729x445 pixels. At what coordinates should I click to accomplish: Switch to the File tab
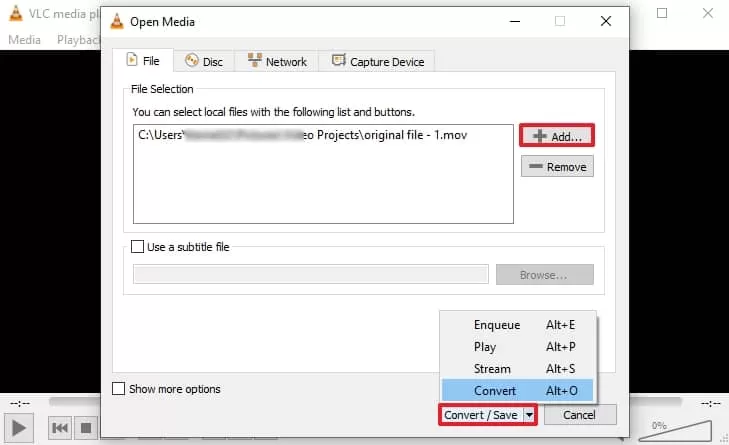tap(143, 60)
